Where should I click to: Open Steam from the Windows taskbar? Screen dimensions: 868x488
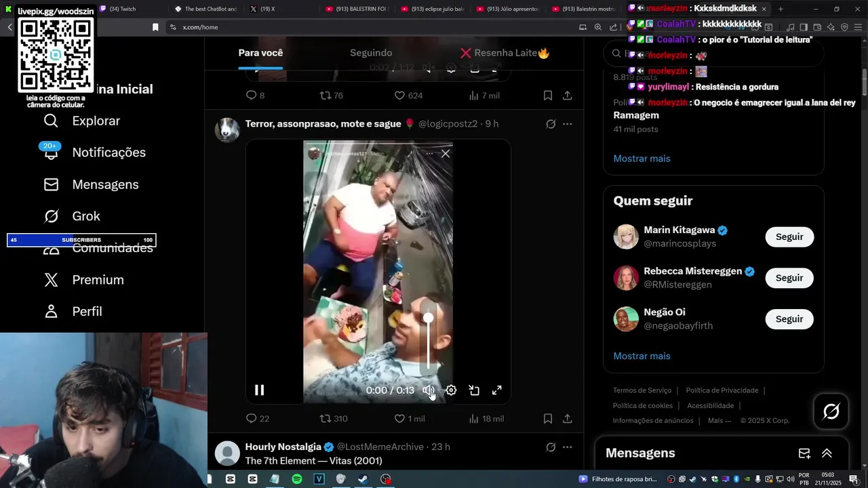(x=363, y=479)
